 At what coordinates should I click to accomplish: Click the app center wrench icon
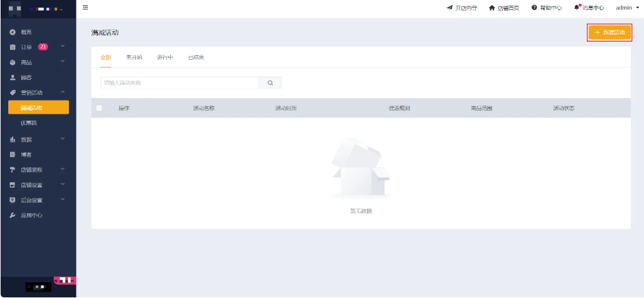coord(13,215)
